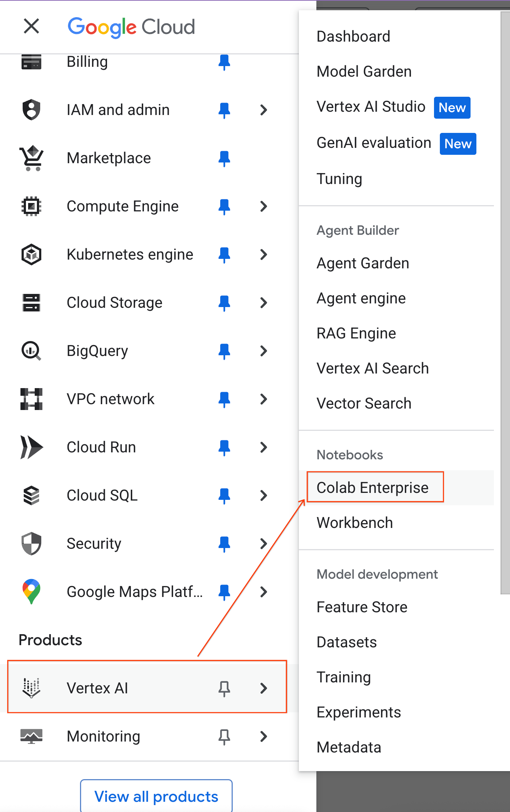The height and width of the screenshot is (812, 510).
Task: Select the Cloud Run arrows icon
Action: tap(31, 447)
